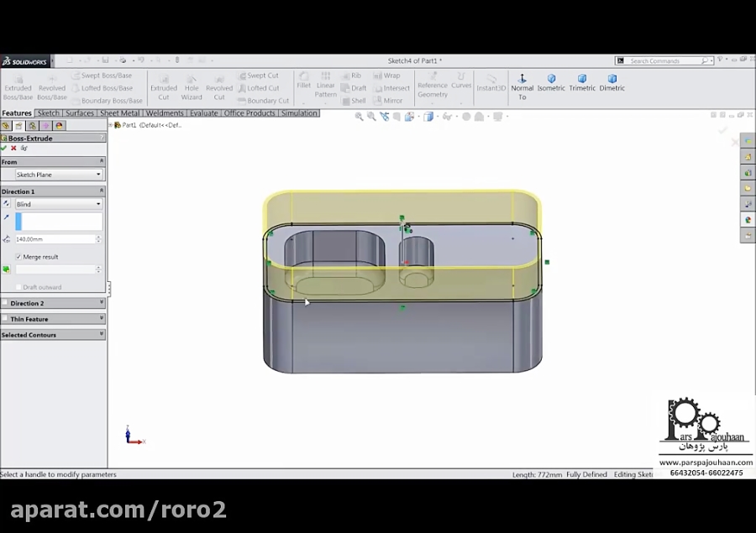Open the Instant3D feature
Image resolution: width=756 pixels, height=533 pixels.
(491, 83)
